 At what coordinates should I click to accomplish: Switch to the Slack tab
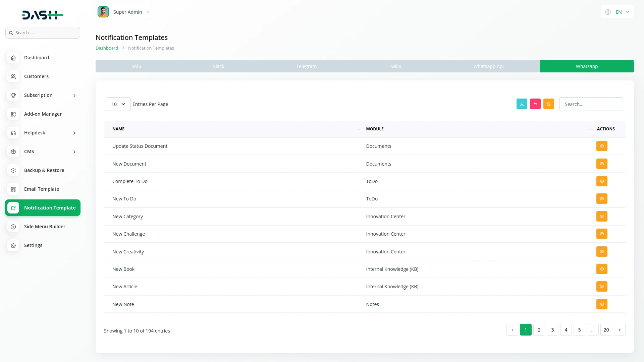click(x=218, y=66)
